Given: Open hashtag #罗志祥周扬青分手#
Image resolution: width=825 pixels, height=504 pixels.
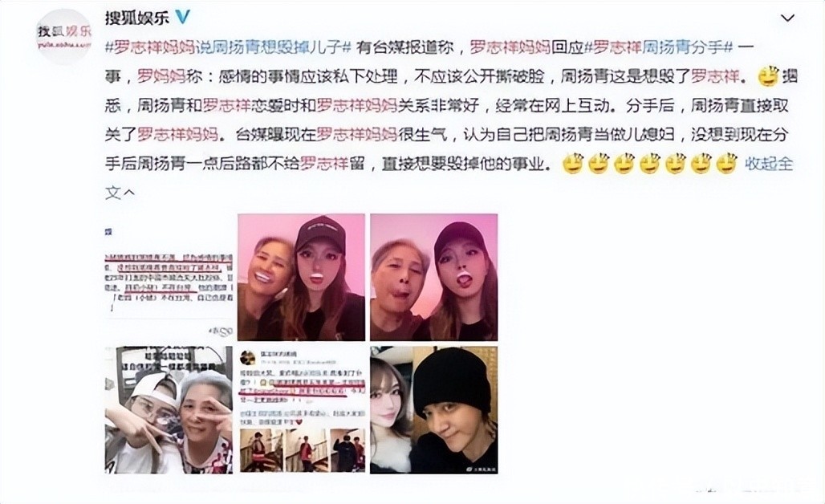Looking at the screenshot, I should coord(658,47).
